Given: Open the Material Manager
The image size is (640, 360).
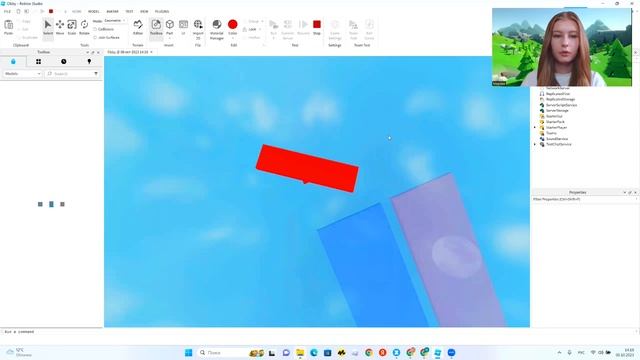Looking at the screenshot, I should [x=217, y=29].
